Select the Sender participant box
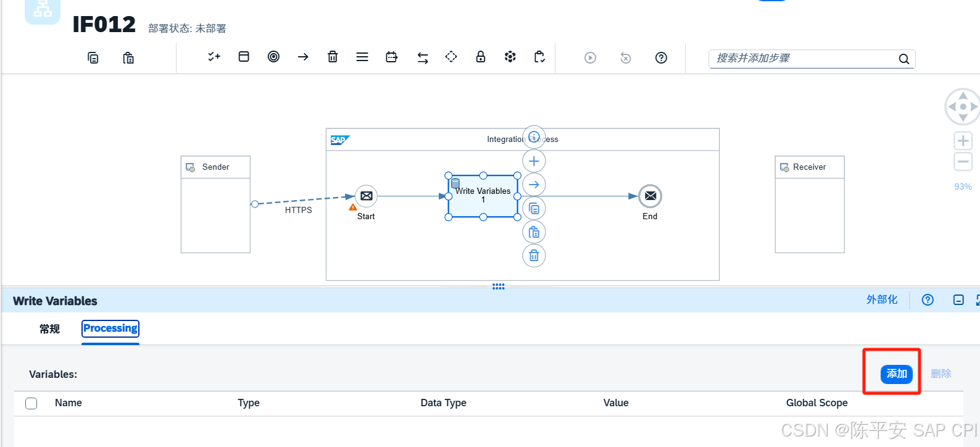Image resolution: width=980 pixels, height=447 pixels. click(215, 204)
